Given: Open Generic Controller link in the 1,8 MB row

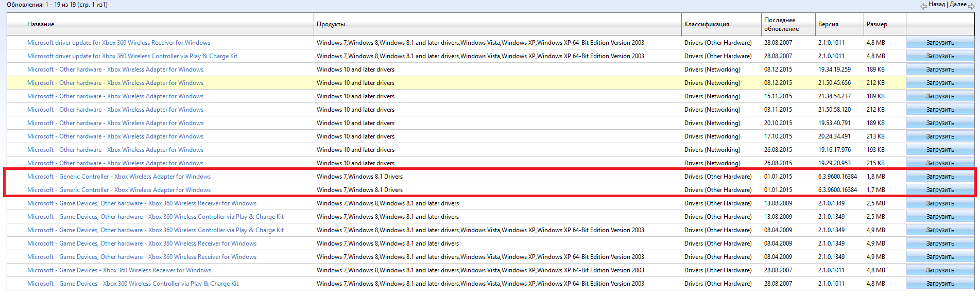Looking at the screenshot, I should click(119, 177).
